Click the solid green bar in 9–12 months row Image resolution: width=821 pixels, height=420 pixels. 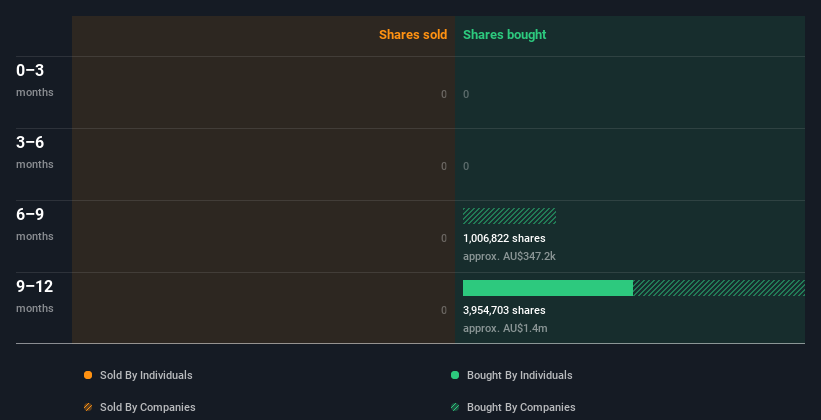coord(548,288)
